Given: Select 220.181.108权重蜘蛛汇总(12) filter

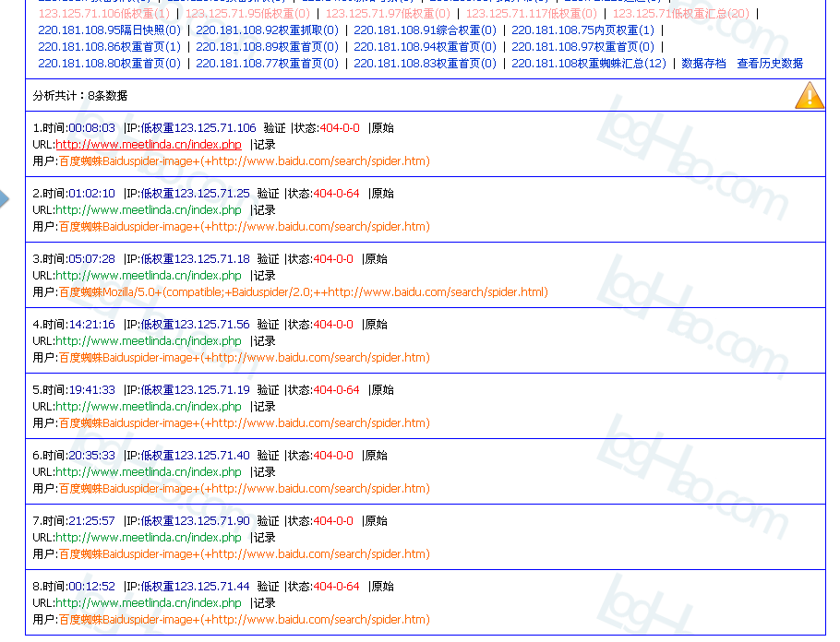Looking at the screenshot, I should 588,64.
